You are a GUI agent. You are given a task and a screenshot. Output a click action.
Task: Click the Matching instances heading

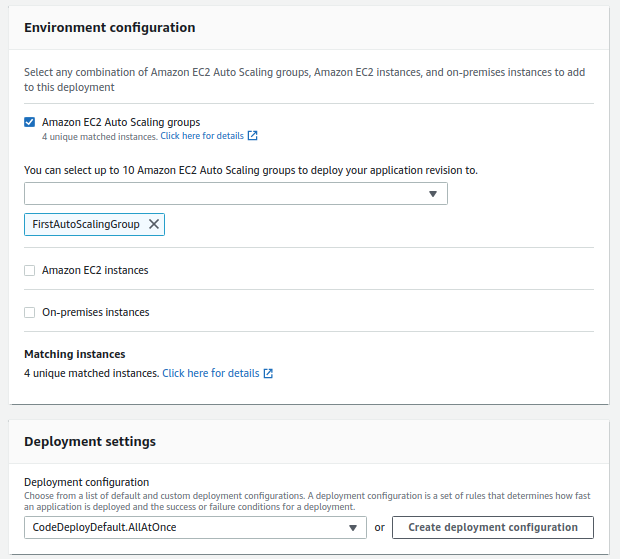74,354
